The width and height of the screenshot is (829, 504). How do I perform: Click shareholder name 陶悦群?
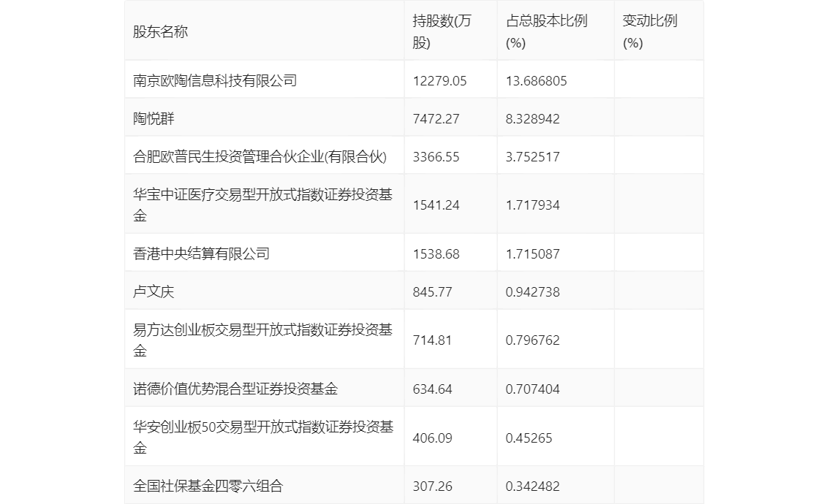(x=154, y=119)
